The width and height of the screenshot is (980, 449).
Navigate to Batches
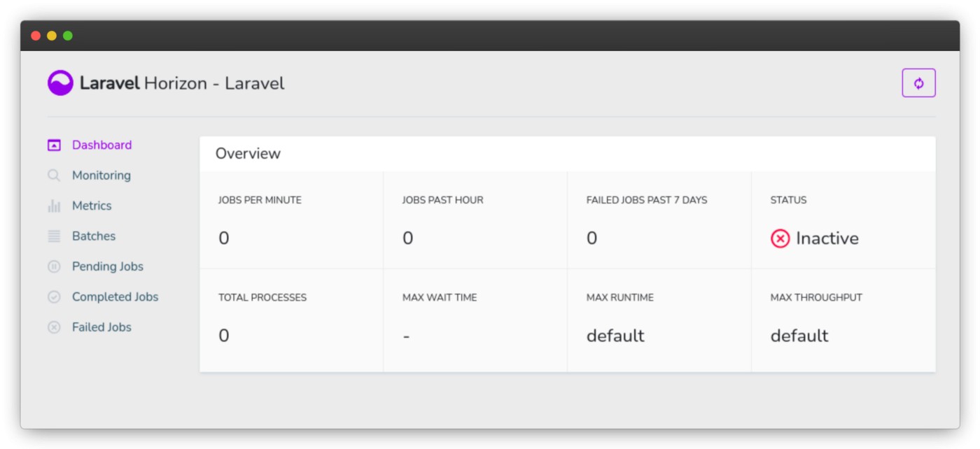[94, 236]
